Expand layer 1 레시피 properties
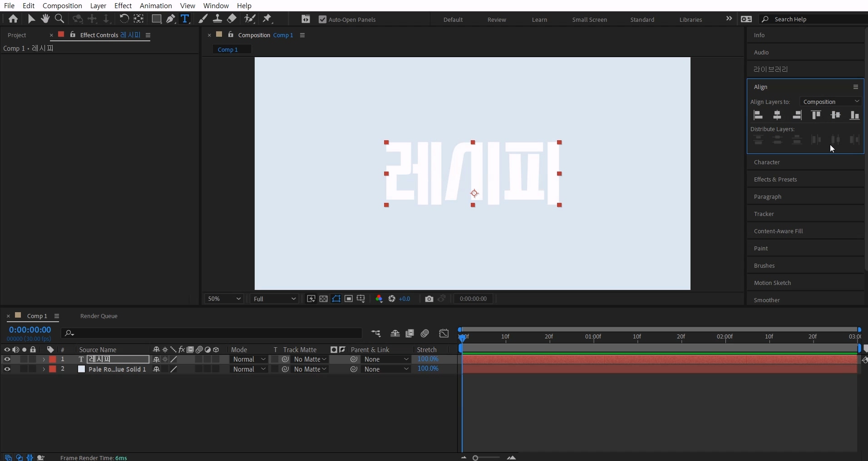The image size is (868, 461). (44, 359)
